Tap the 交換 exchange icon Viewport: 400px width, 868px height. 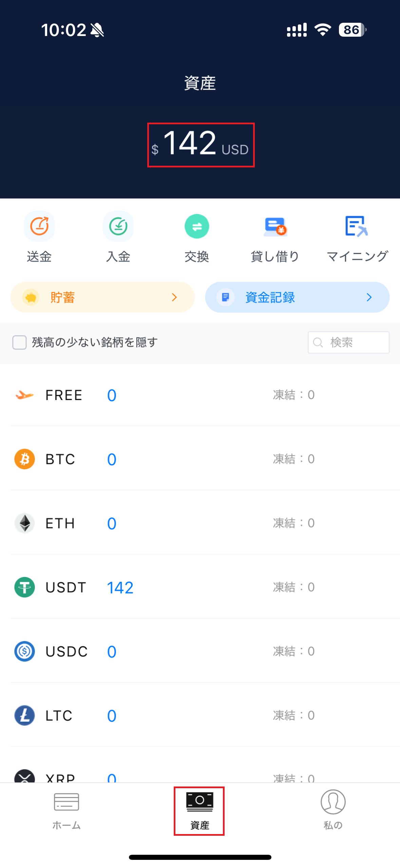point(197,227)
